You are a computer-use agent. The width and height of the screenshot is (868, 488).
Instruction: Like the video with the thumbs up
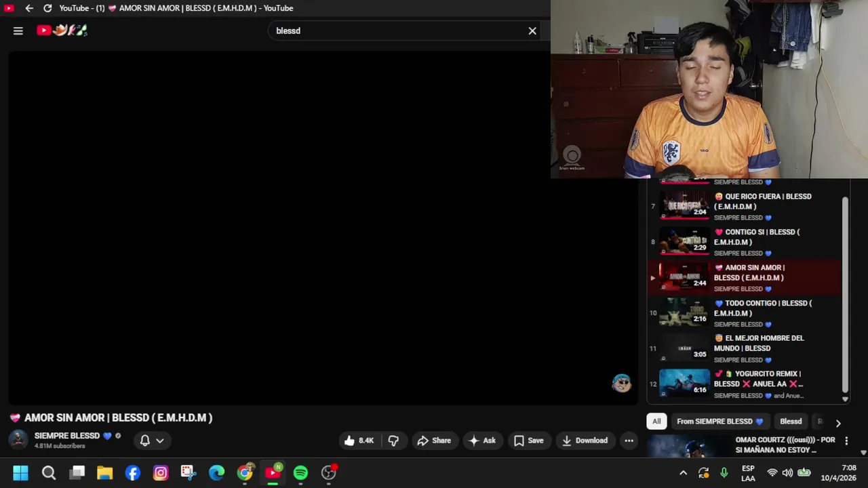pos(359,441)
